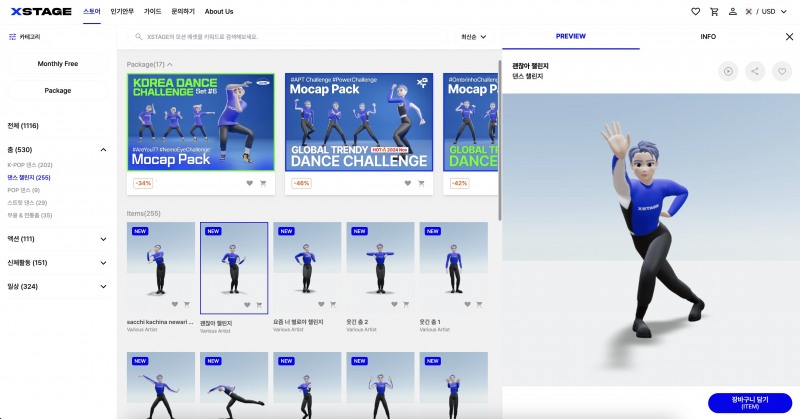
Task: Click the share icon in preview panel
Action: coord(756,71)
